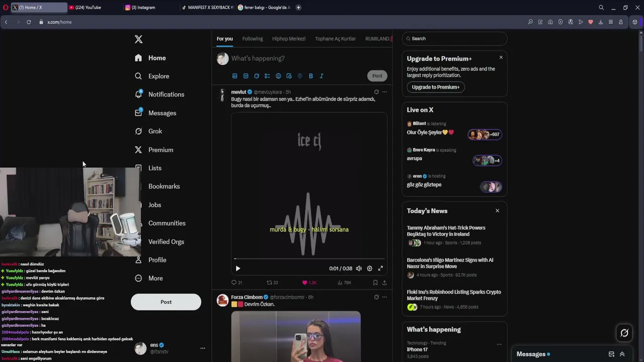Add media image in the composer

pos(234,76)
